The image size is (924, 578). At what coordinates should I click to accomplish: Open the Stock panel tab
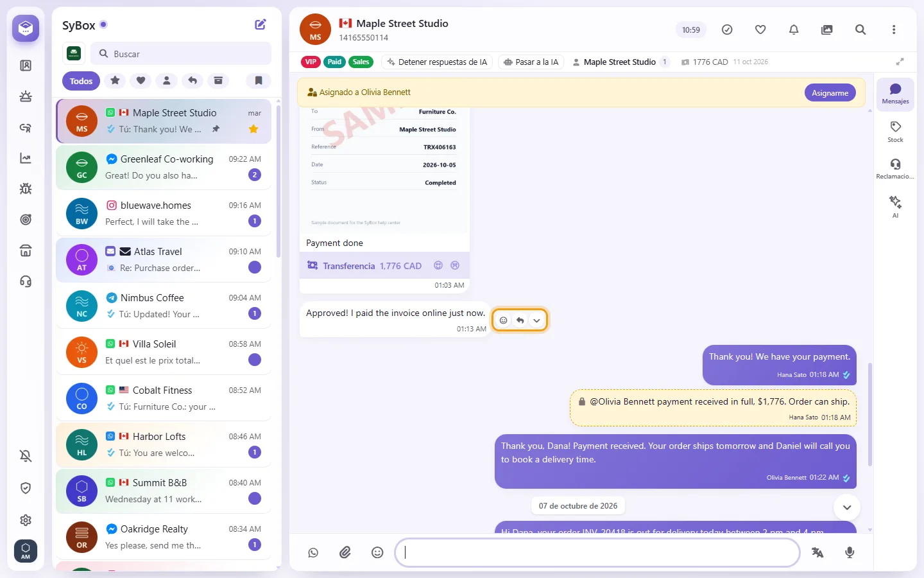895,132
